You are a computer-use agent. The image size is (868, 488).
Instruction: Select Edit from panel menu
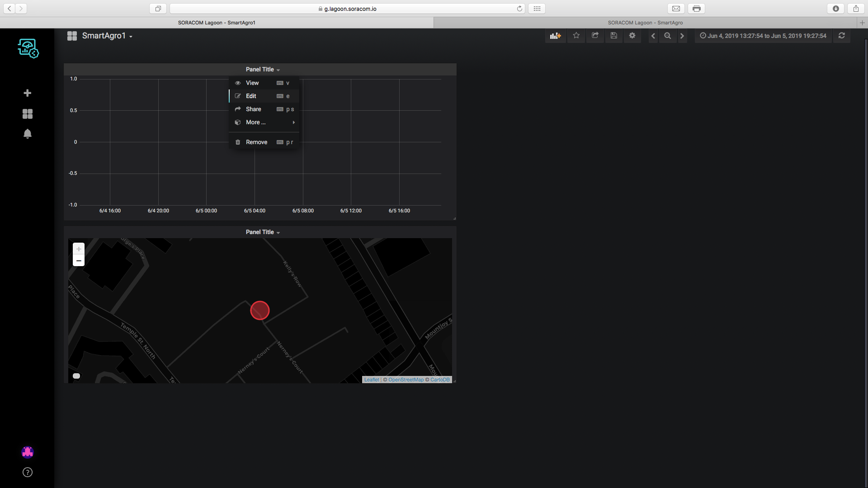pyautogui.click(x=251, y=96)
